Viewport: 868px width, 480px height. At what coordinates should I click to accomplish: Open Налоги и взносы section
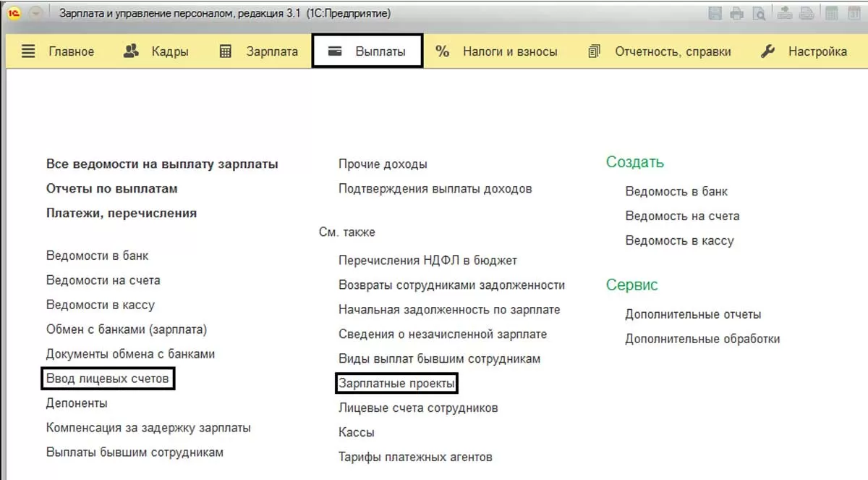[x=510, y=51]
